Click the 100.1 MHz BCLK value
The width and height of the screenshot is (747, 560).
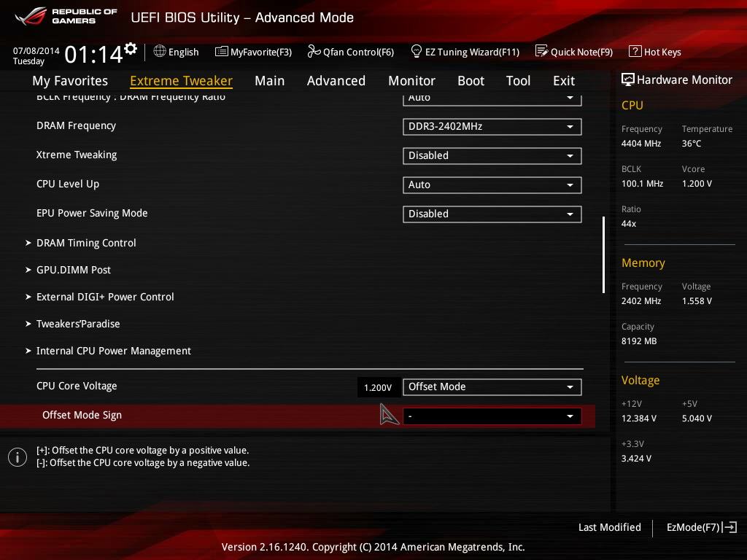pyautogui.click(x=642, y=183)
